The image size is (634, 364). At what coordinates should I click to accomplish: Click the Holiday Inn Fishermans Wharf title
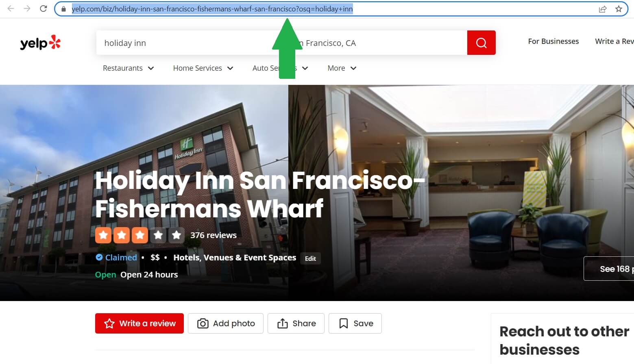point(260,194)
